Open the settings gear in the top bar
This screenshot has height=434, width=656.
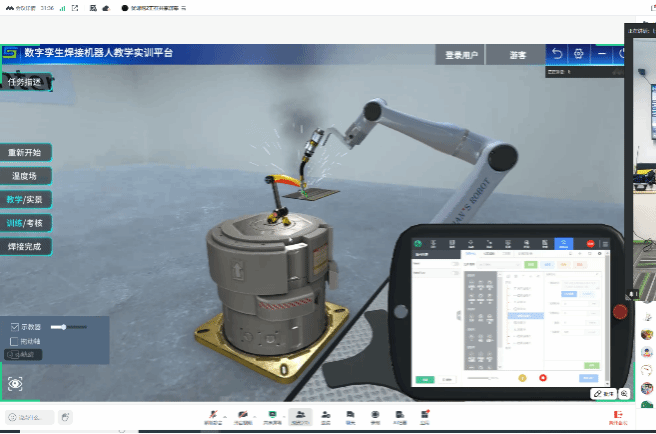pyautogui.click(x=578, y=53)
